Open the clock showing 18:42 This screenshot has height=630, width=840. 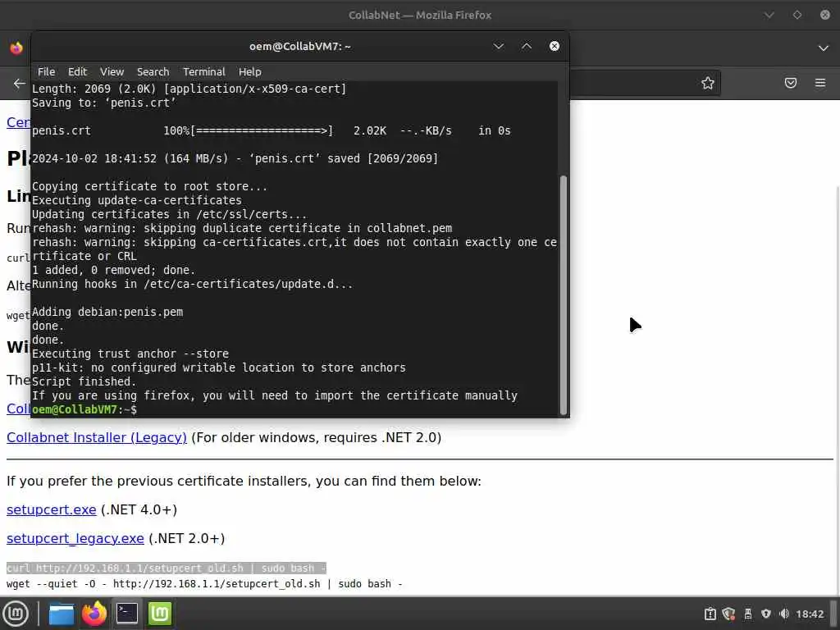click(x=810, y=614)
